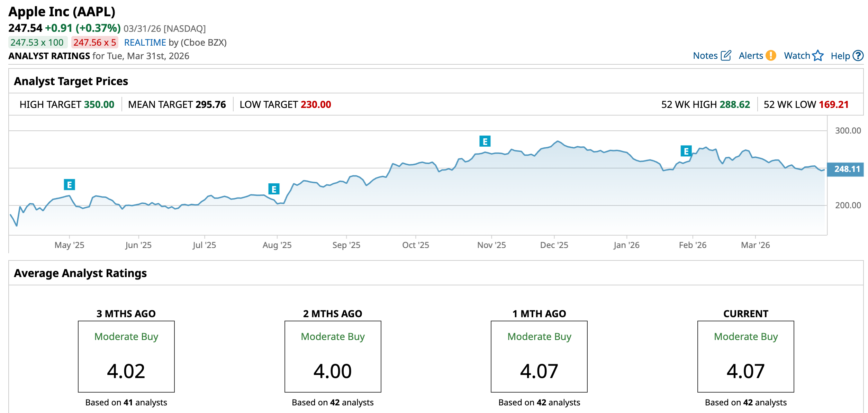Screen dimensions: 868x413
Task: Select the 3 MTHS AGO rating box
Action: (x=126, y=356)
